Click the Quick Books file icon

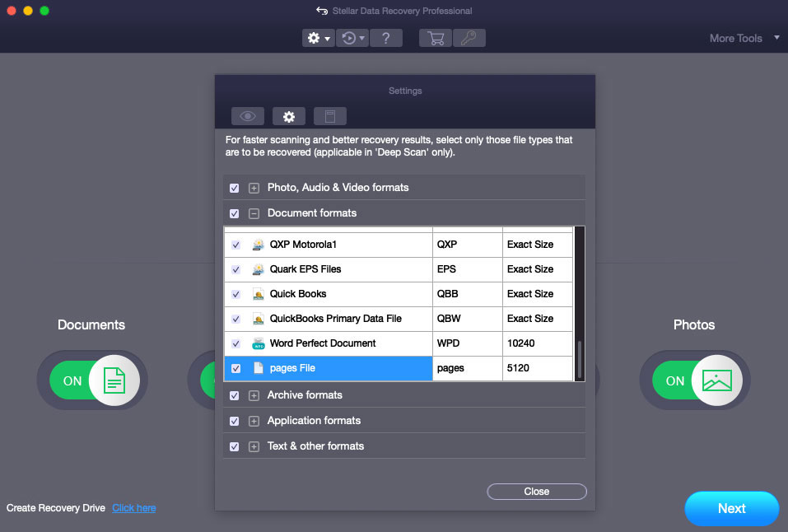pos(259,294)
